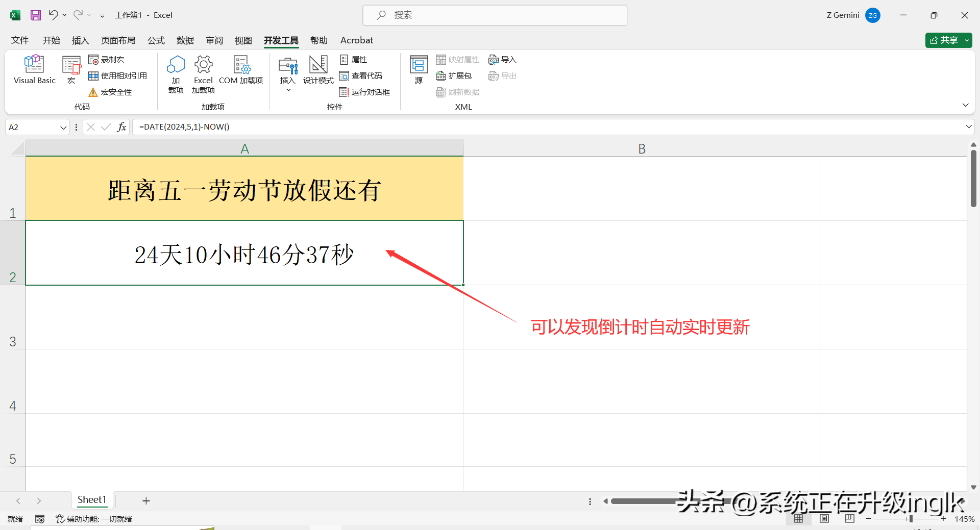980x530 pixels.
Task: Open control Properties
Action: (353, 60)
